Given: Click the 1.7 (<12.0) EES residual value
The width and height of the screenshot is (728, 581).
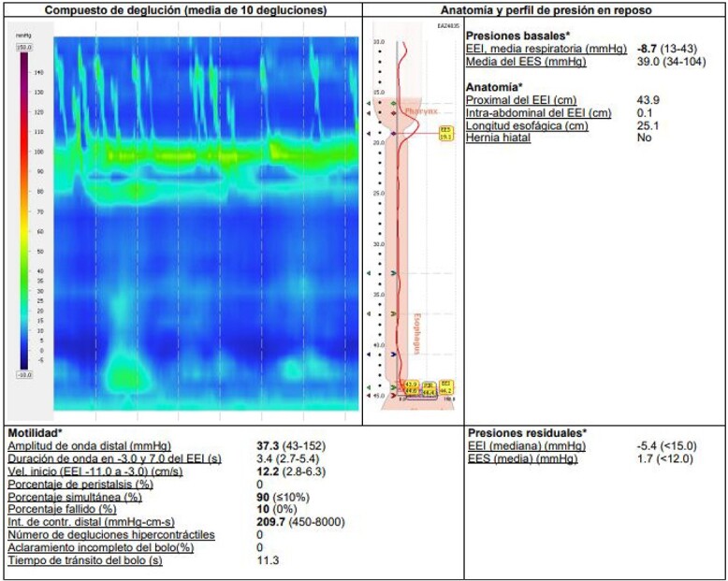Looking at the screenshot, I should click(x=665, y=459).
